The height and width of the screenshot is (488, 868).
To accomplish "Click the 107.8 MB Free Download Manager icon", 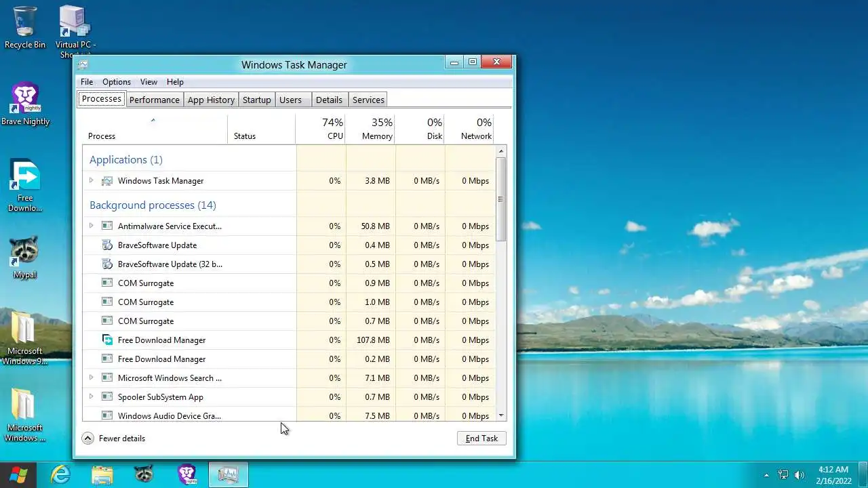I will coord(106,340).
